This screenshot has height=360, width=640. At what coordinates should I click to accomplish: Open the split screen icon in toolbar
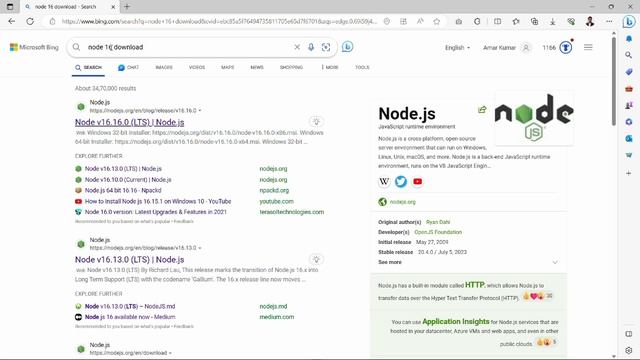tap(497, 22)
